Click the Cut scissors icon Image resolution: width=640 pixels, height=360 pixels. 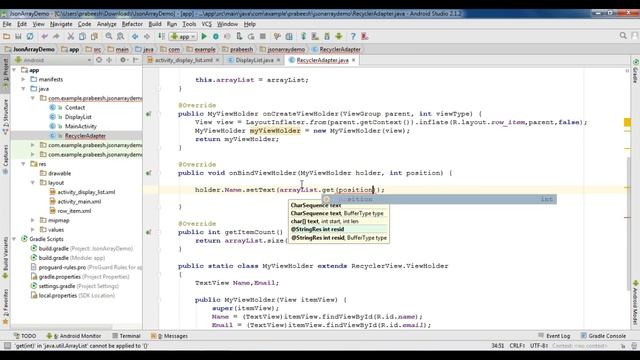pos(71,36)
